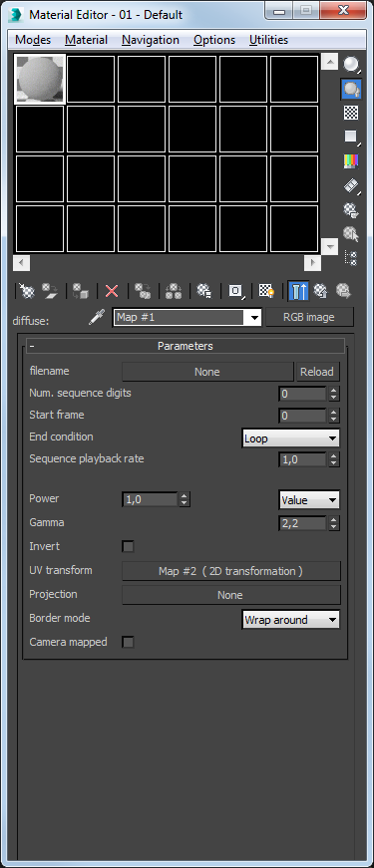Viewport: 374px width, 868px height.
Task: Click the Sequence playback rate field
Action: pyautogui.click(x=302, y=459)
